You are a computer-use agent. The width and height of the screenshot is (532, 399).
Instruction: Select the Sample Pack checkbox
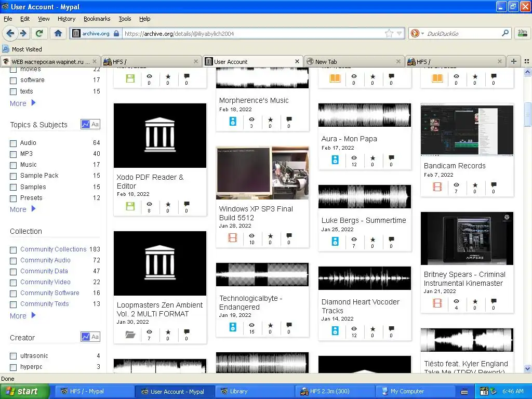click(x=13, y=176)
